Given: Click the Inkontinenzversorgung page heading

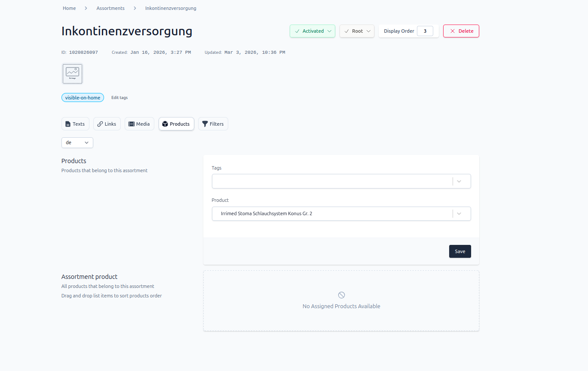Looking at the screenshot, I should (127, 31).
